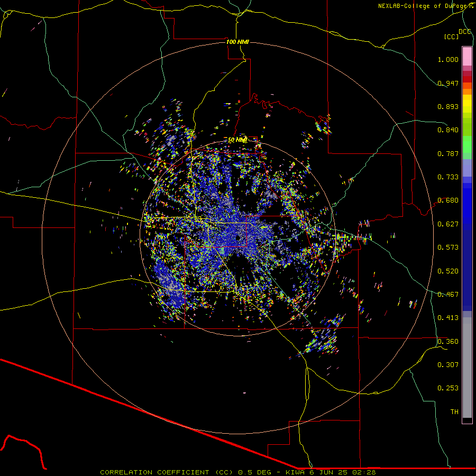Click the 0.253 scale value
Screen dimensions: 476x476
click(x=448, y=388)
